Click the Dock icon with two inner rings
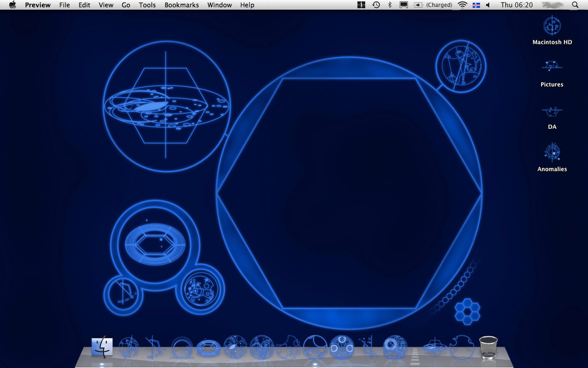 342,347
